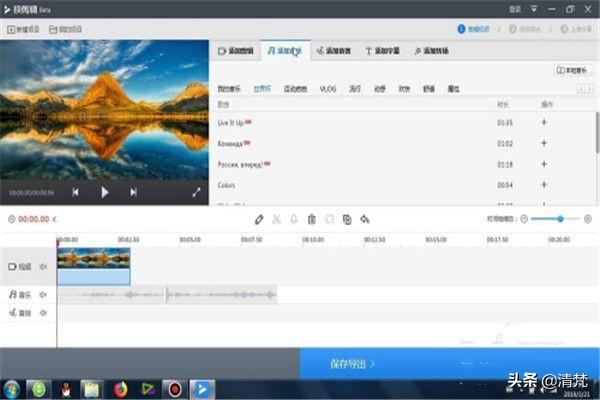Click the 00:10.00 mark on timeline ruler
The width and height of the screenshot is (600, 400).
(x=313, y=240)
